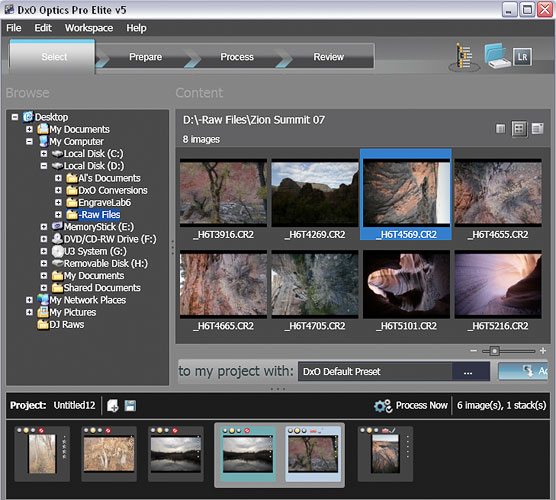Switch to medium thumbnail grid view
This screenshot has width=556, height=500.
[519, 128]
